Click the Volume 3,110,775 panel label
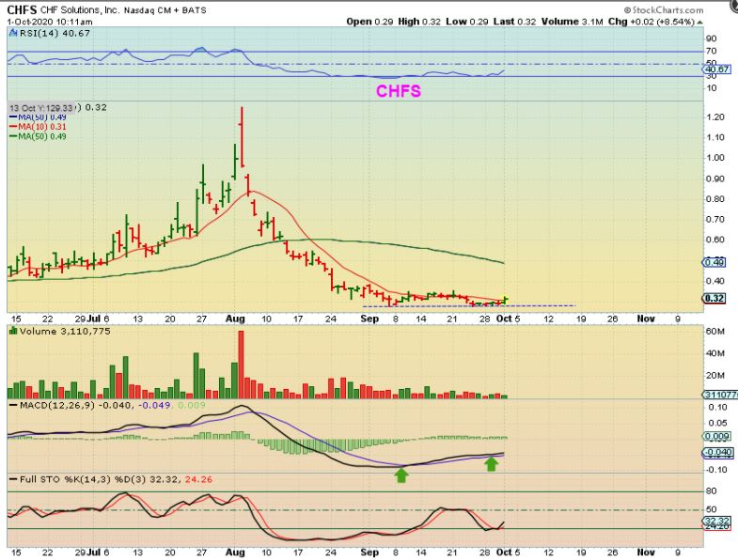Screen dimensions: 738x560 click(65, 332)
